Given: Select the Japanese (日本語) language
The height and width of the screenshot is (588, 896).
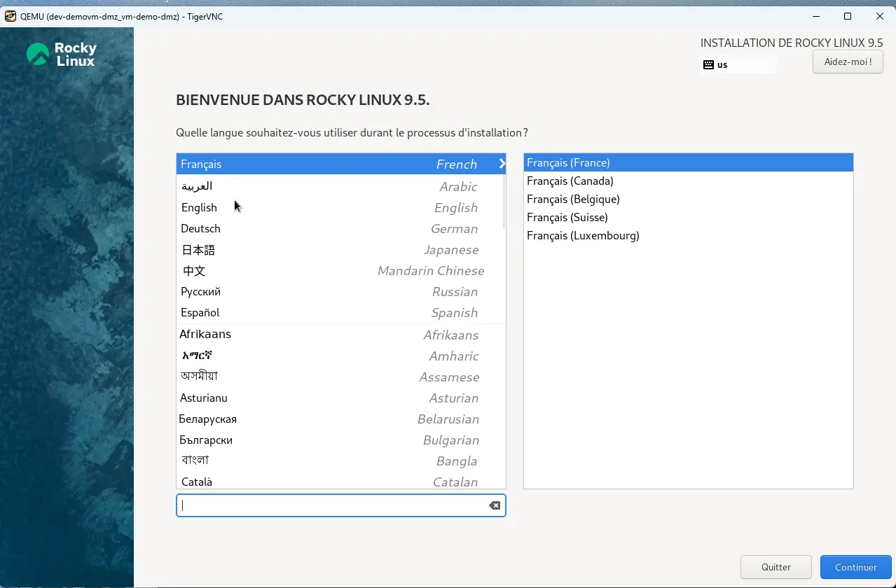Looking at the screenshot, I should point(198,249).
